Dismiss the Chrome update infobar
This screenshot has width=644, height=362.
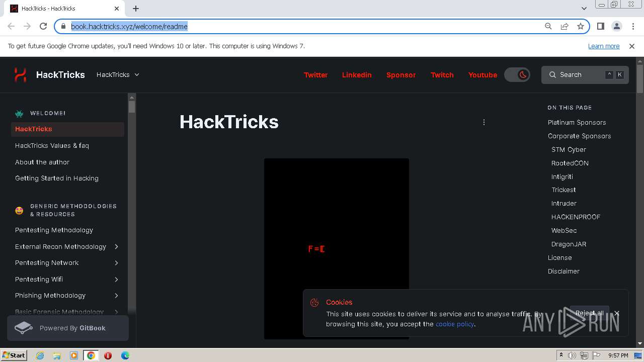point(632,46)
